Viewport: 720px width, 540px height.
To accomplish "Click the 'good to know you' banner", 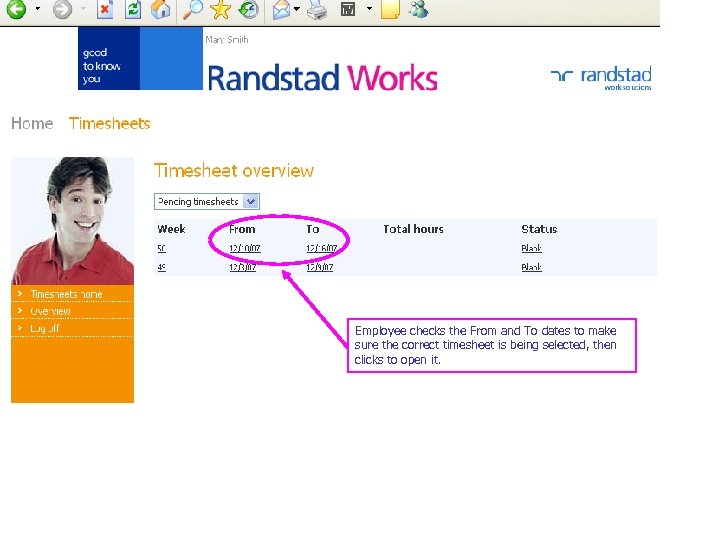I will (x=109, y=58).
